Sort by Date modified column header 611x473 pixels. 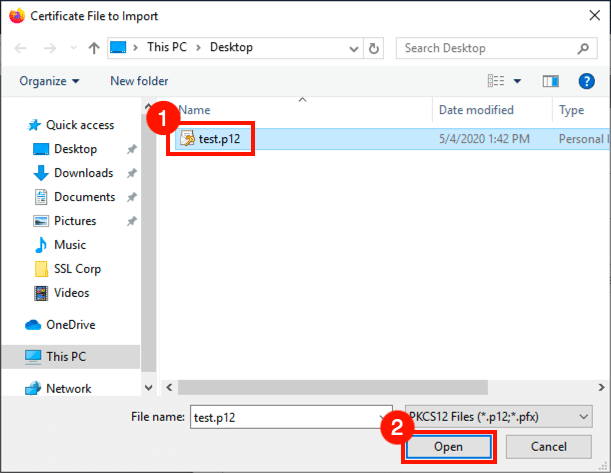click(476, 110)
